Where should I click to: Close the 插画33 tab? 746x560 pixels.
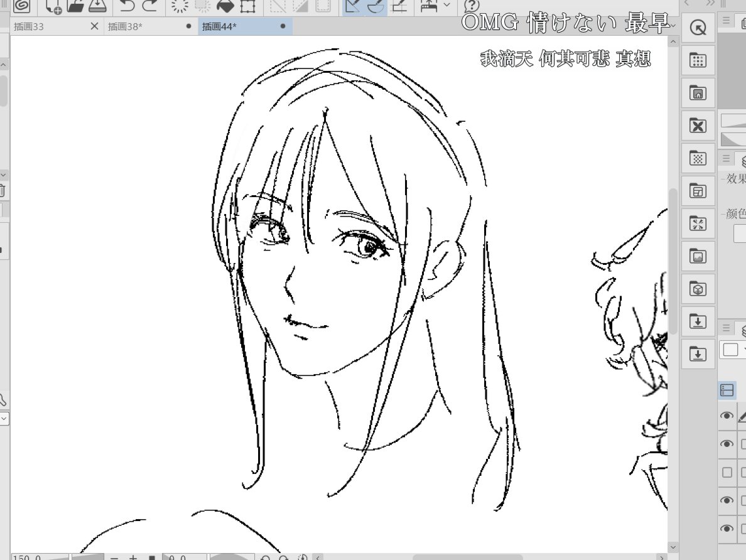click(x=94, y=26)
